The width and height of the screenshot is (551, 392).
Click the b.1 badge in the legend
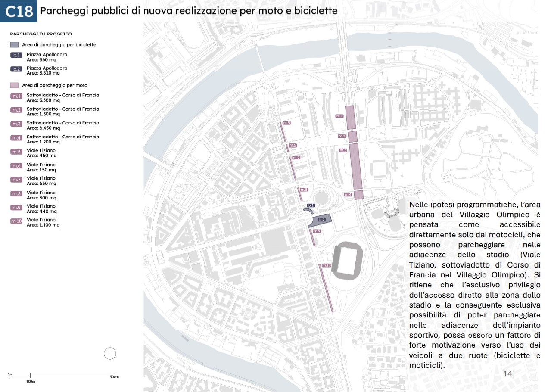tap(16, 55)
